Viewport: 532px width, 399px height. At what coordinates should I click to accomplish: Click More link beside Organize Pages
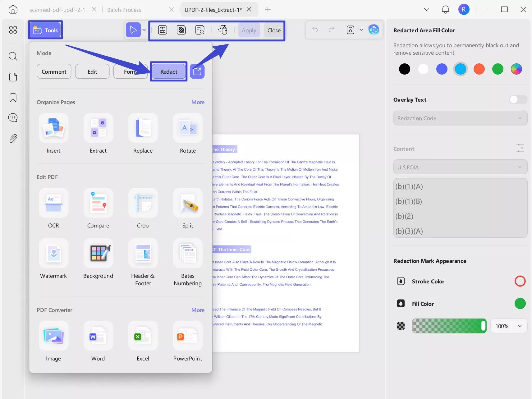point(198,102)
